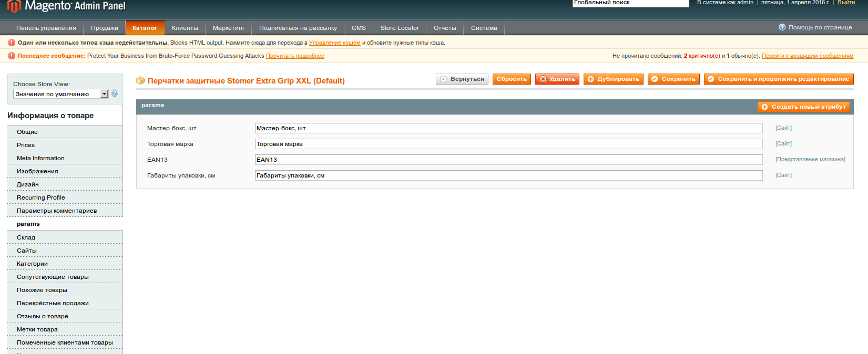
Task: Open the Общие sidebar tab
Action: pyautogui.click(x=65, y=132)
